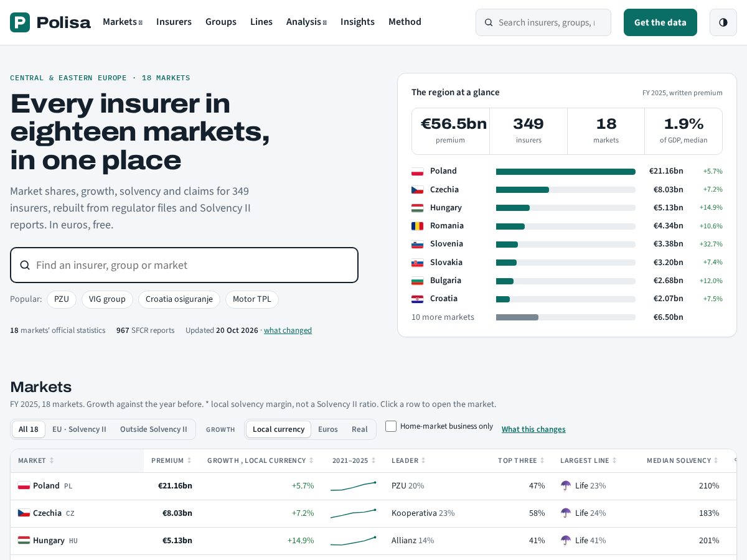Screen dimensions: 747x560
Task: Click the Motor TPL chip
Action: point(252,299)
